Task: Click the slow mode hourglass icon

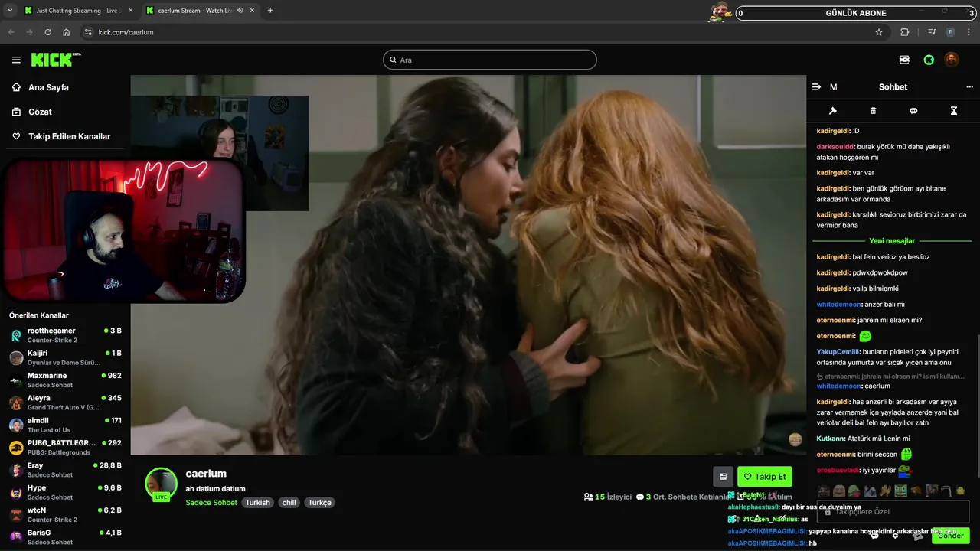Action: click(x=954, y=111)
